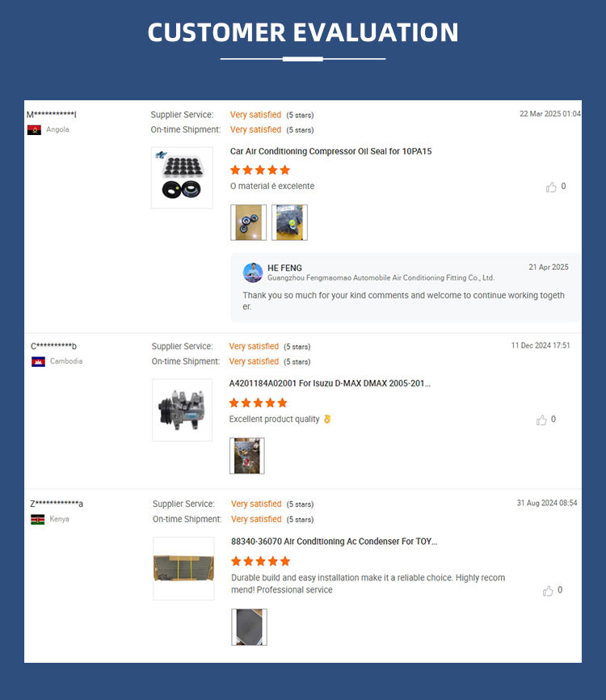Click reviewer name Z************a

point(57,504)
